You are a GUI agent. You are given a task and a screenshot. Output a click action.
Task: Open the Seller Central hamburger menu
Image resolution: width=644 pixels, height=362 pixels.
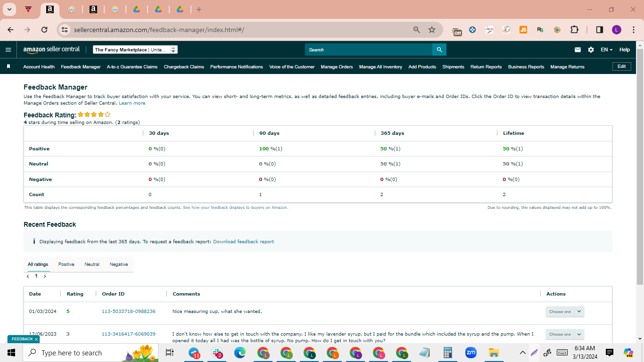(8, 49)
